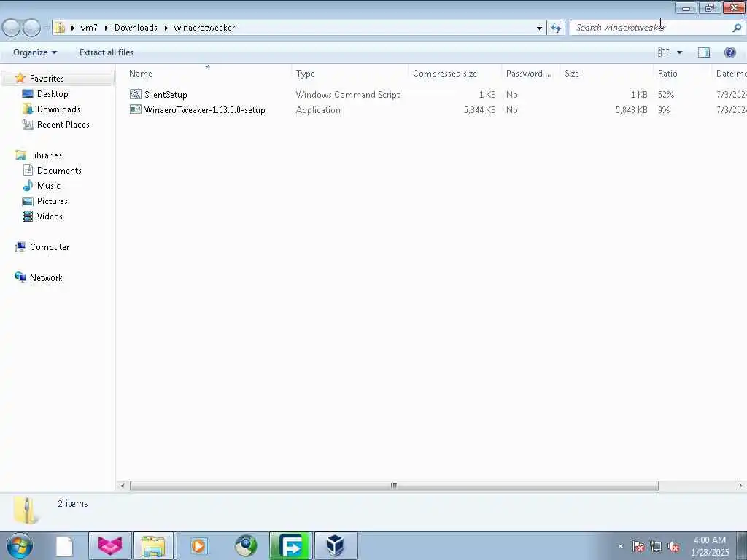Screen dimensions: 747x560
Task: Expand the address bar history dropdown
Action: 539,28
